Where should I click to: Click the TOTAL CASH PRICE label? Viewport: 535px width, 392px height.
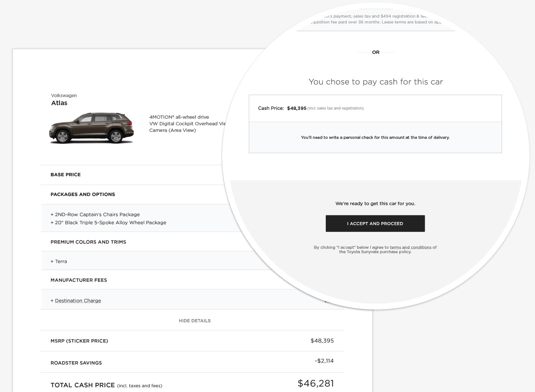(x=83, y=385)
